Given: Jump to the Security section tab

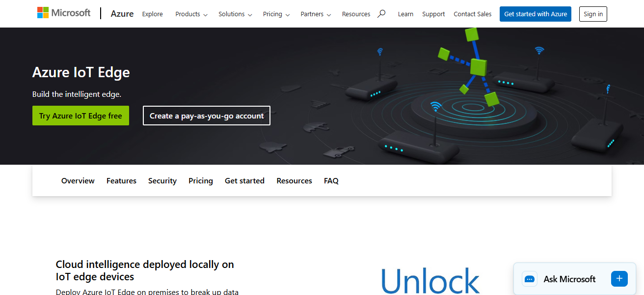Looking at the screenshot, I should (x=162, y=181).
